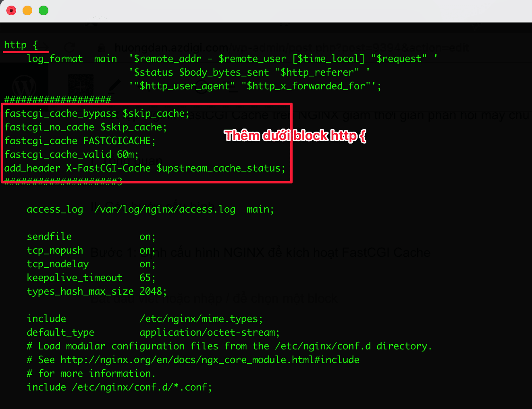532x409 pixels.
Task: Minimize the terminal using the yellow button
Action: (27, 10)
